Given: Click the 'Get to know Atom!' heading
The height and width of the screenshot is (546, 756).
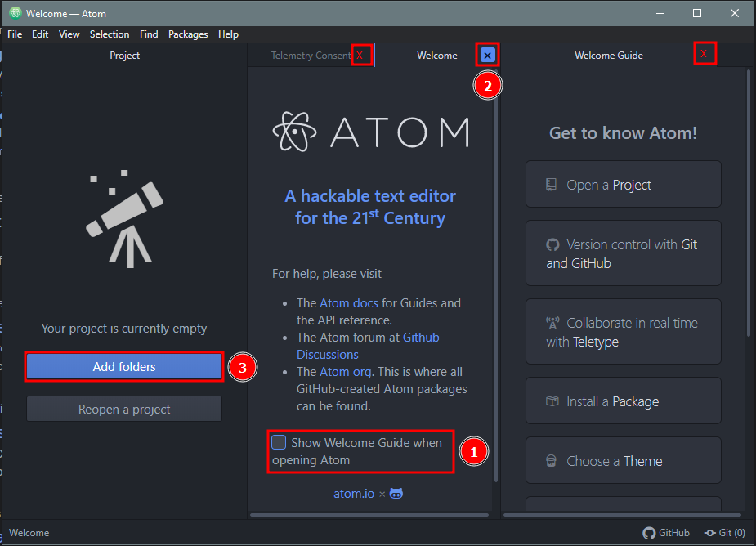Looking at the screenshot, I should [623, 132].
